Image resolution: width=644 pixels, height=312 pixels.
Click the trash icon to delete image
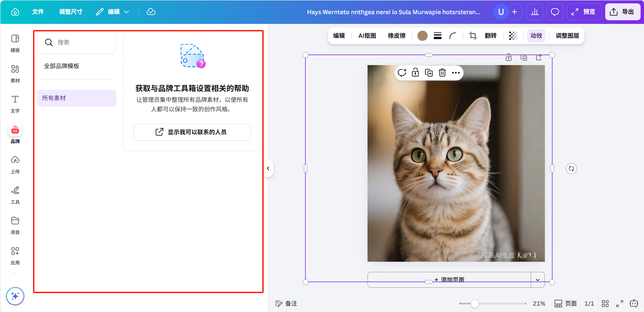tap(442, 73)
